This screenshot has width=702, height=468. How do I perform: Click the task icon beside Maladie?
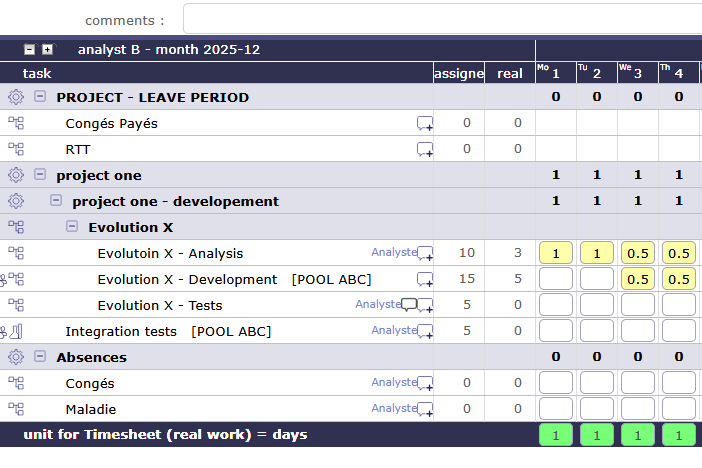point(15,409)
